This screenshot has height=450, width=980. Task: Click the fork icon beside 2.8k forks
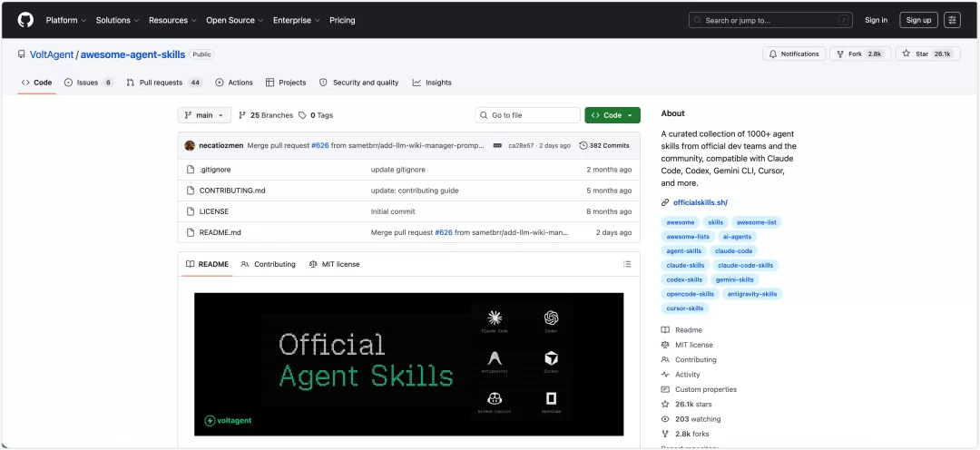[x=665, y=434]
